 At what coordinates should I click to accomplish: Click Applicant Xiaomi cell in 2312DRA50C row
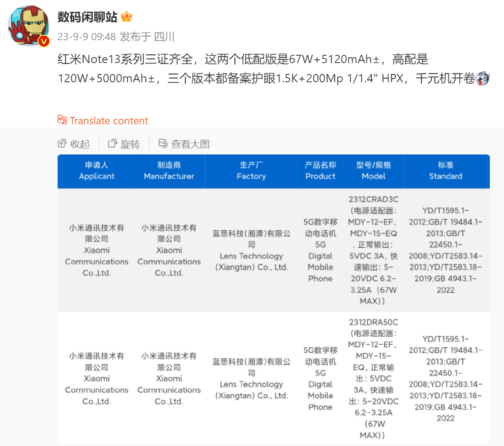click(x=97, y=378)
